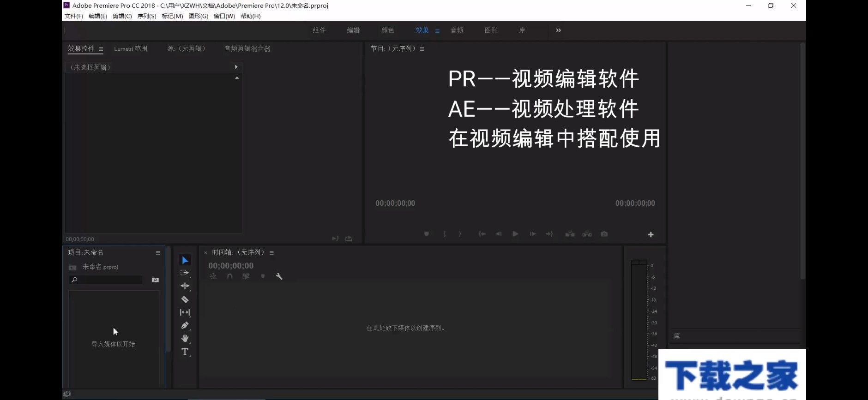Image resolution: width=868 pixels, height=400 pixels.
Task: Click the audio meter level bar
Action: (639, 320)
